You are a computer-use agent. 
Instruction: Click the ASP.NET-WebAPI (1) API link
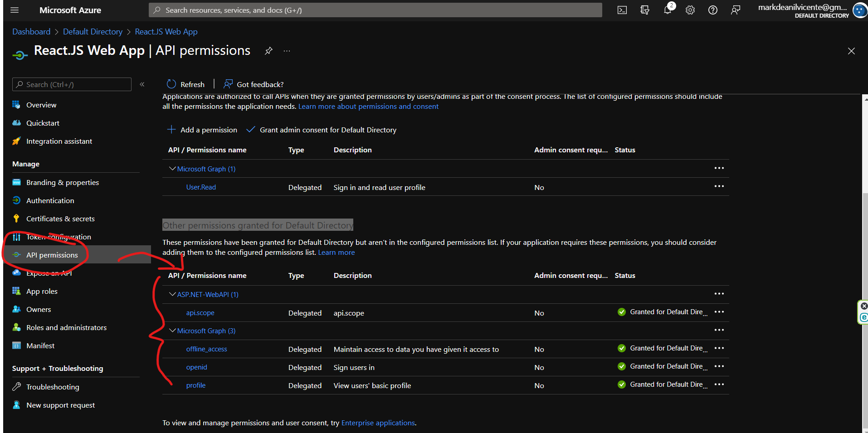click(x=208, y=295)
